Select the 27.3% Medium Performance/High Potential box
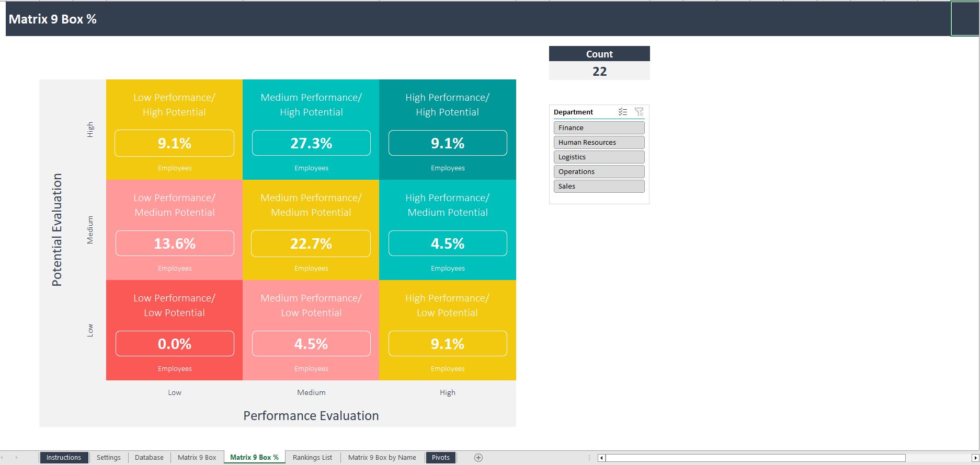The image size is (980, 465). (311, 143)
